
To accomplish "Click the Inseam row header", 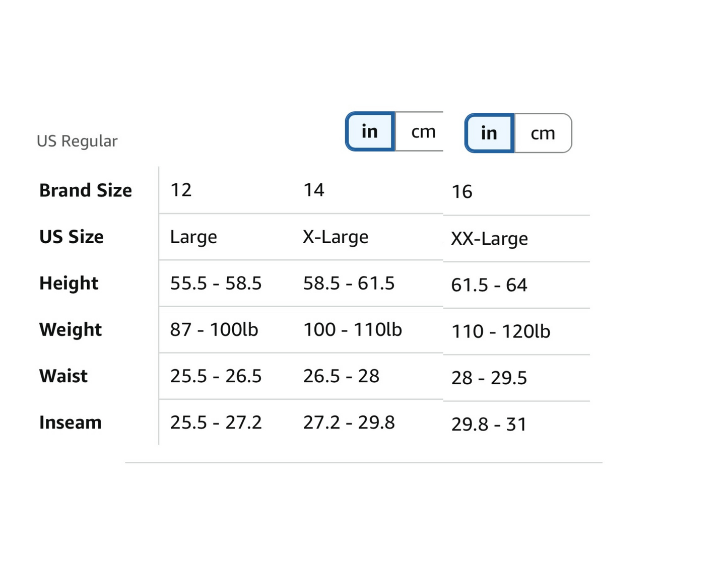I will point(70,422).
